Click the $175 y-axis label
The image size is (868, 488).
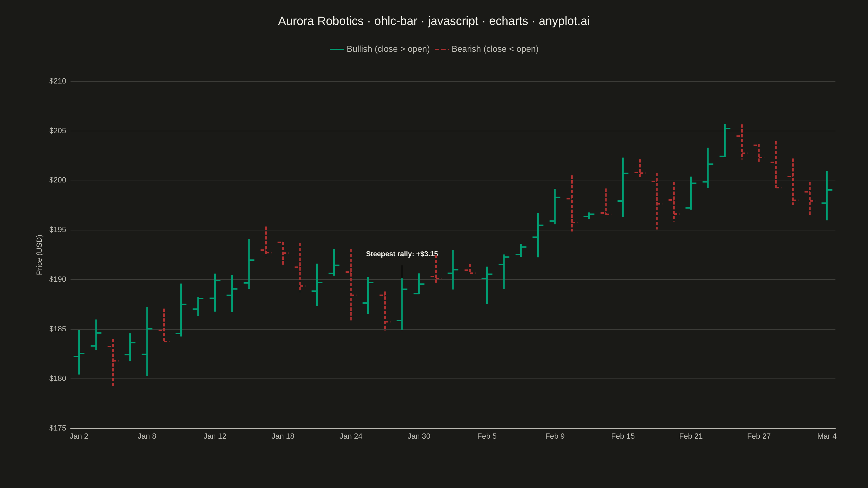pos(58,428)
